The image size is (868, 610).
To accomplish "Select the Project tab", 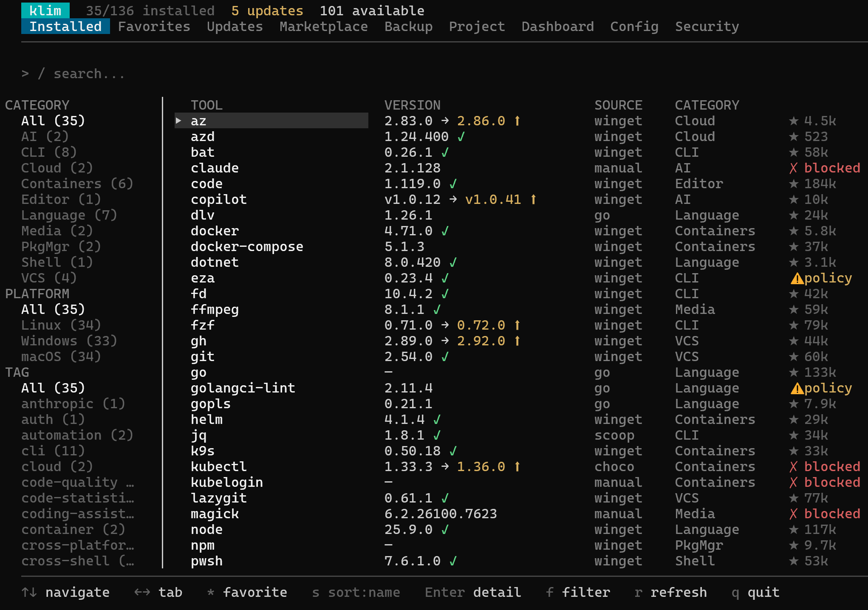I will coord(477,27).
